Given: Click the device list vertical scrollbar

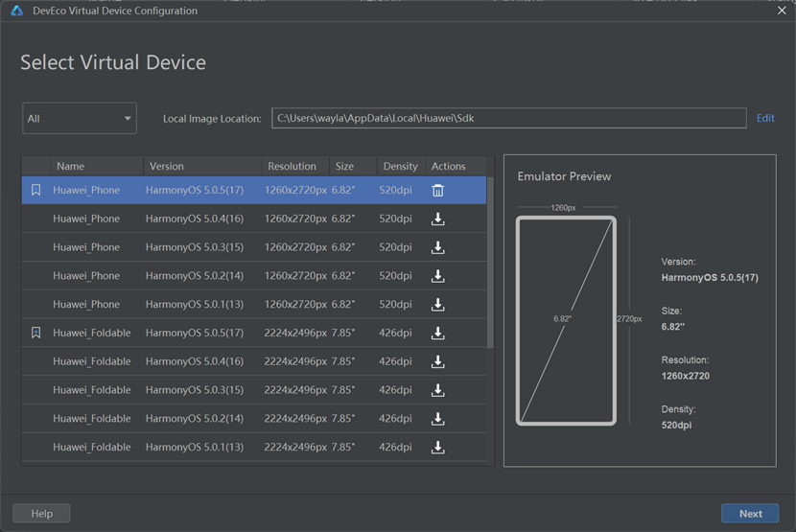Looking at the screenshot, I should (x=490, y=263).
